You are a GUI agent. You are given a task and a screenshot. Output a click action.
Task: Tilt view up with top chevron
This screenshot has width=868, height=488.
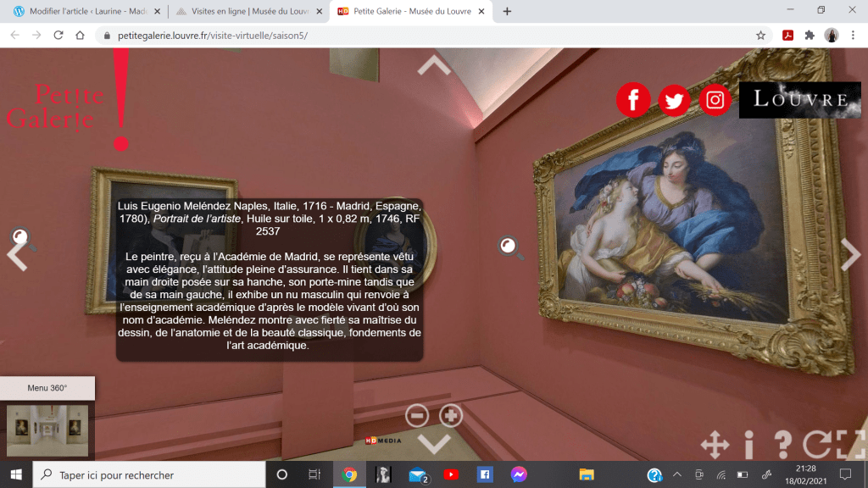click(434, 65)
